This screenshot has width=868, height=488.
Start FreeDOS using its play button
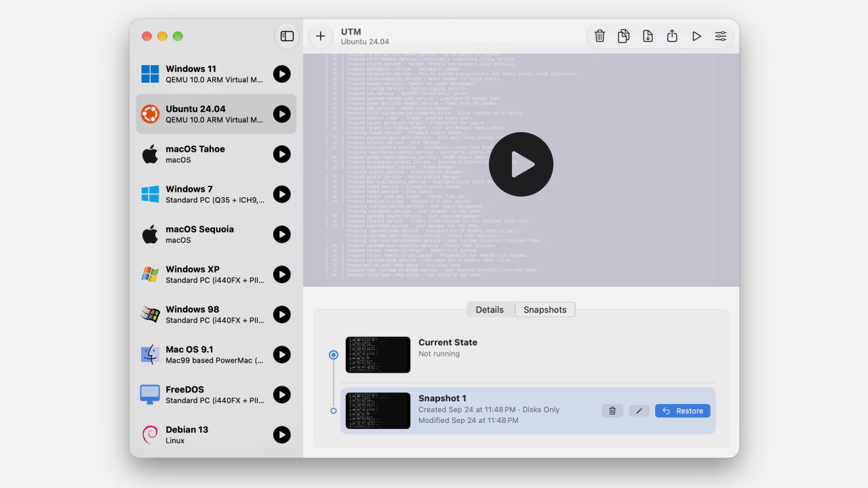point(282,394)
